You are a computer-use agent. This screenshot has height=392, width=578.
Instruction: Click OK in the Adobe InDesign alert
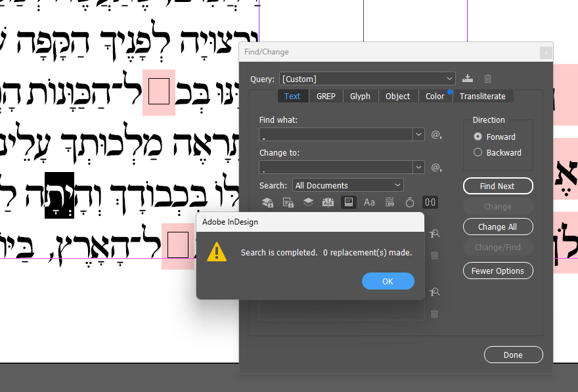click(388, 281)
